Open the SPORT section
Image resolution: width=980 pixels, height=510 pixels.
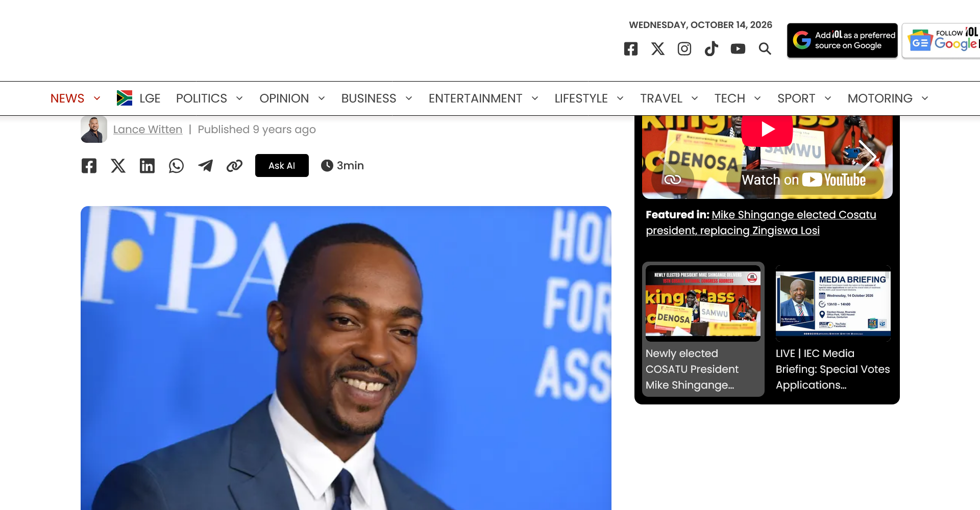coord(796,98)
